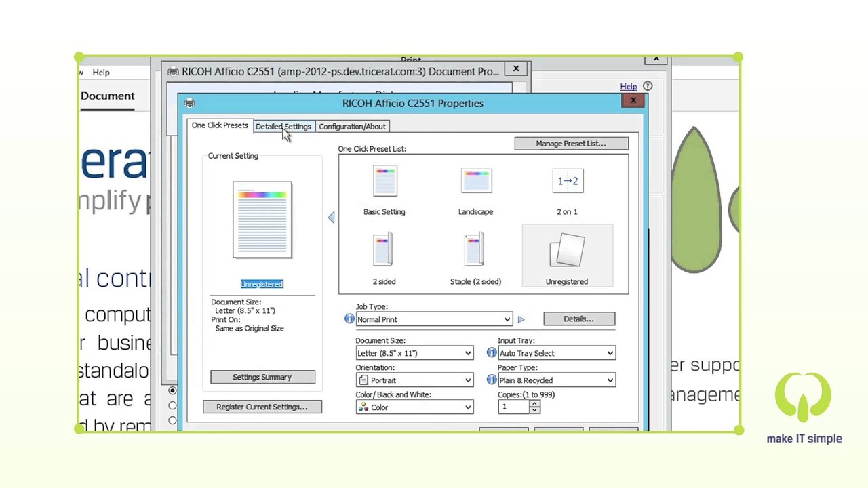868x488 pixels.
Task: Open the Configuration/About tab
Action: coord(352,127)
